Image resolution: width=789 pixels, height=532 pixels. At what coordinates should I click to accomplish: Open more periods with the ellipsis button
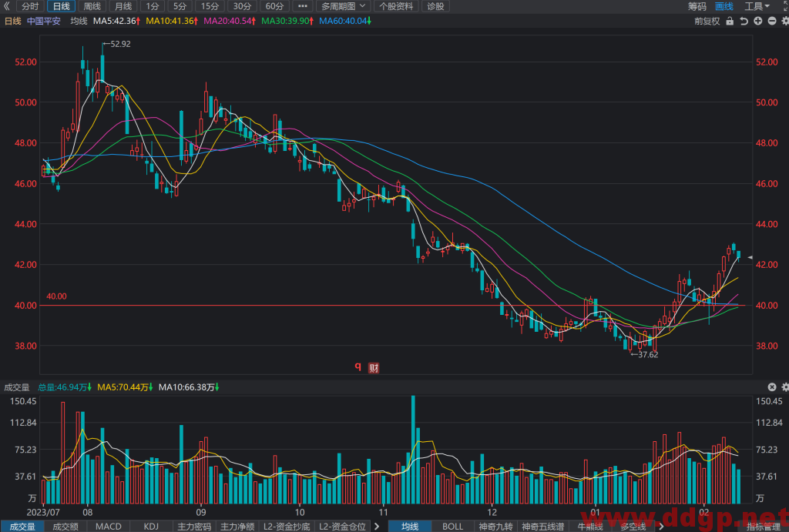(x=302, y=6)
